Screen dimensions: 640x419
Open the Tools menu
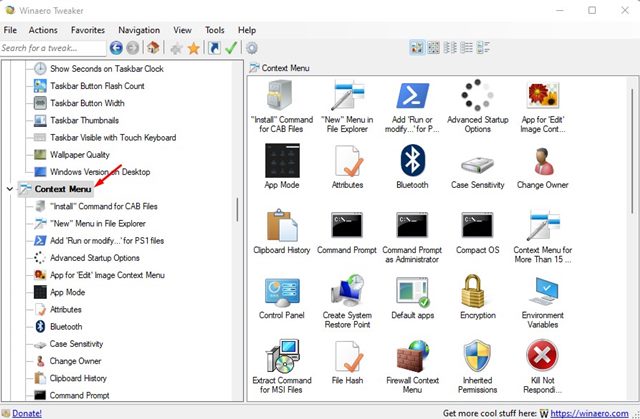(215, 30)
